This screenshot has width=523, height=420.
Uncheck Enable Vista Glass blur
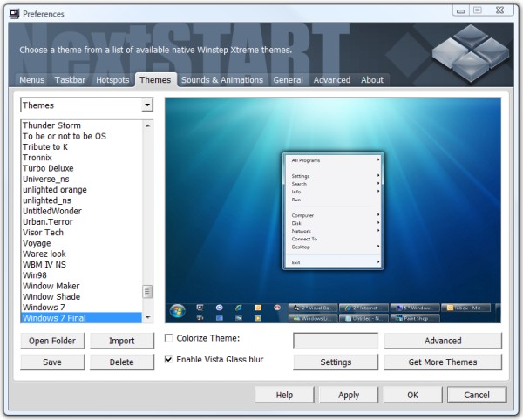pyautogui.click(x=169, y=359)
